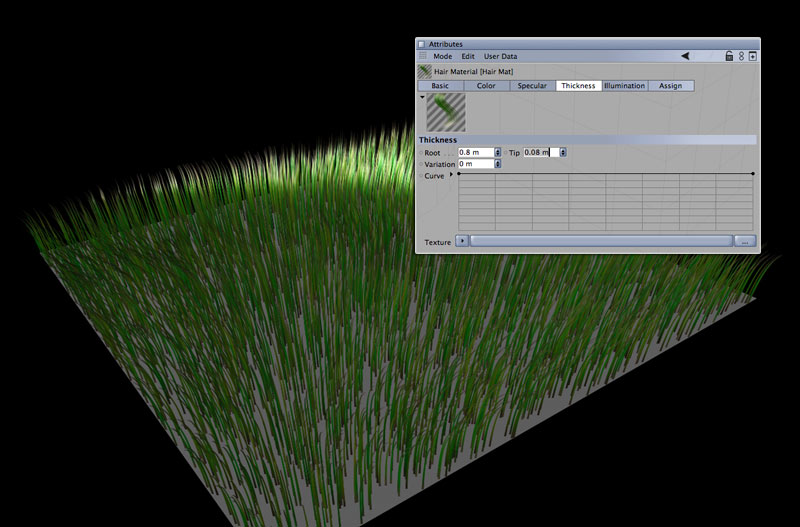
Task: Click the hair material preview thumbnail
Action: coord(445,113)
